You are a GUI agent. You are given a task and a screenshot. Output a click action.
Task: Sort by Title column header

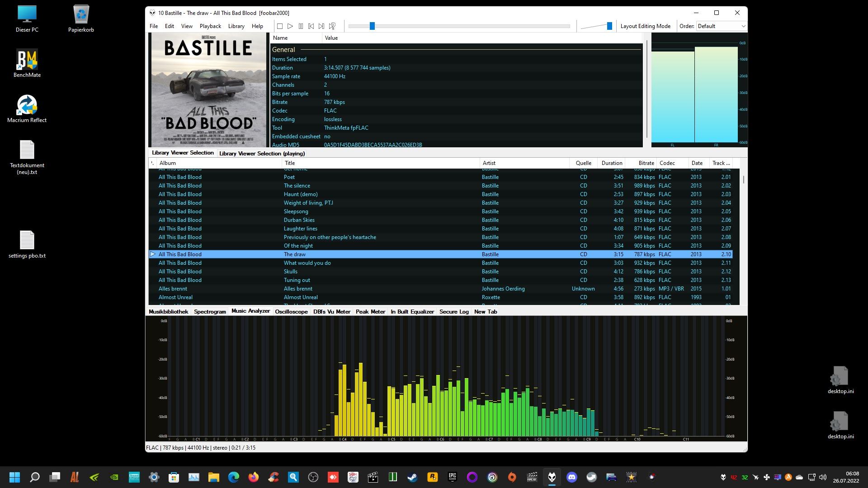(x=381, y=163)
